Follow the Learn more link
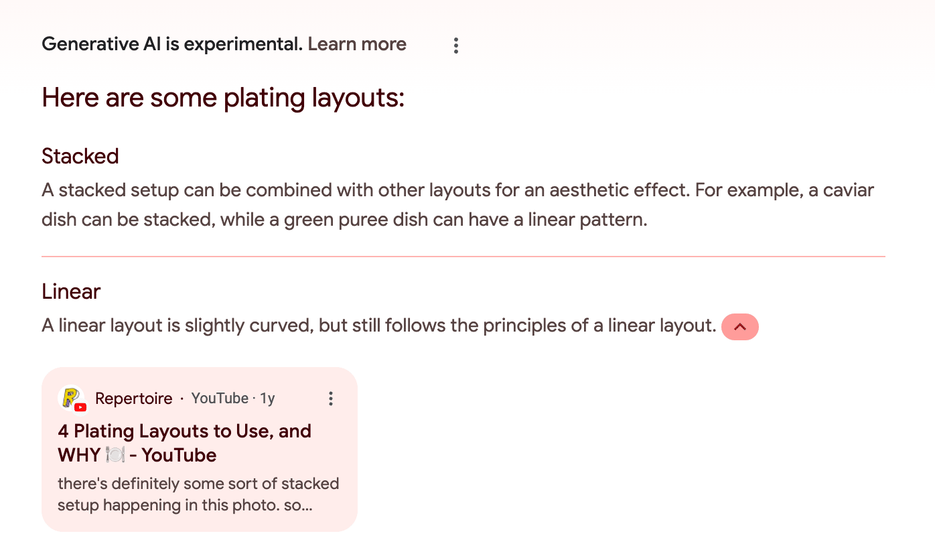Image resolution: width=935 pixels, height=560 pixels. click(x=357, y=44)
